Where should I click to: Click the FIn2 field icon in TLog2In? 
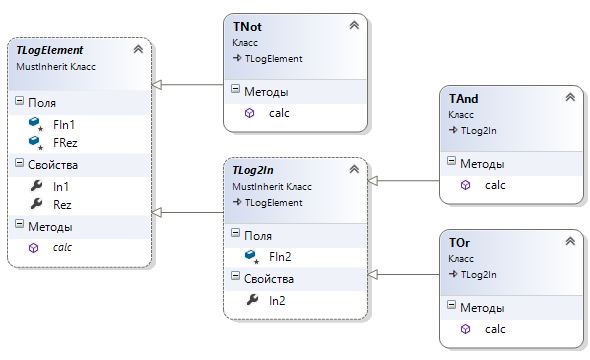point(251,257)
